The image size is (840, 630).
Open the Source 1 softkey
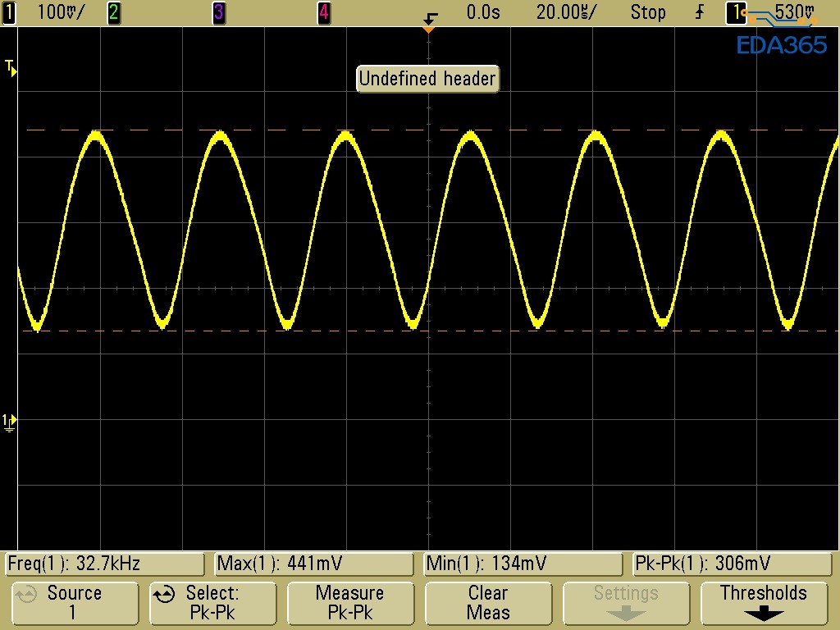pos(74,603)
